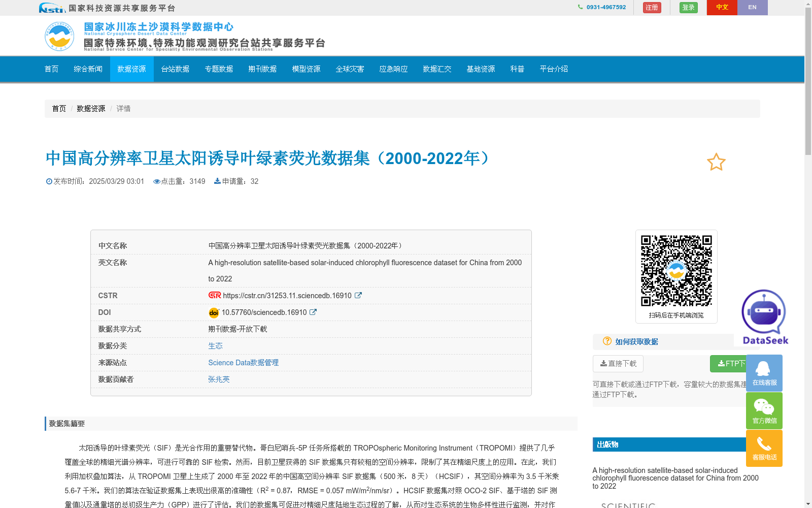Click the QR code image
This screenshot has width=812, height=508.
tap(676, 271)
